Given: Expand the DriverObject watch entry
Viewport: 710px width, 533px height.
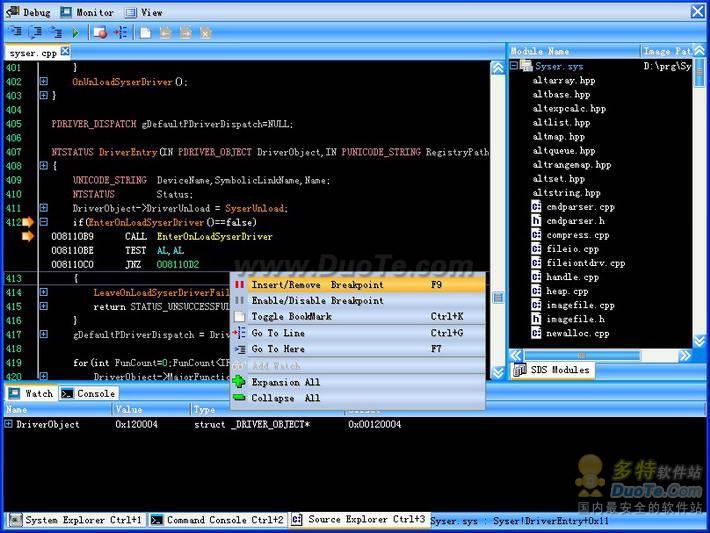Looking at the screenshot, I should click(x=9, y=425).
